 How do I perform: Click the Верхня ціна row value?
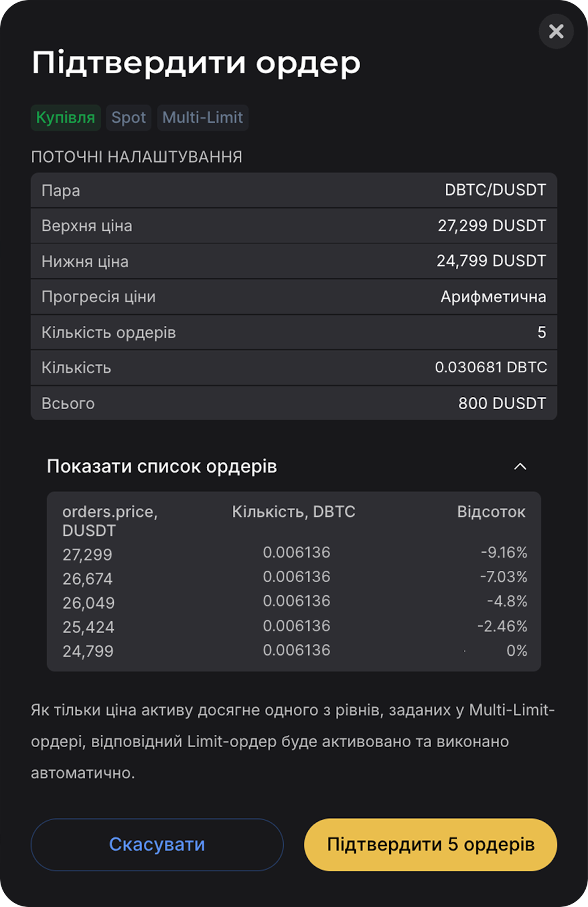pos(491,226)
